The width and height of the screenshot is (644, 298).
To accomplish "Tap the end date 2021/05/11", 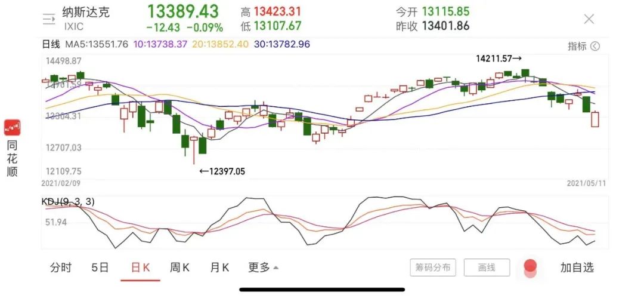I will coord(586,183).
